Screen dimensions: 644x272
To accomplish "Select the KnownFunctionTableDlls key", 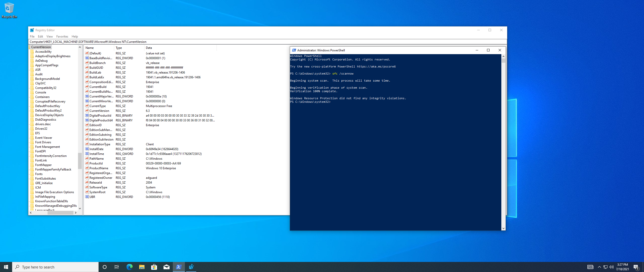I will click(52, 201).
